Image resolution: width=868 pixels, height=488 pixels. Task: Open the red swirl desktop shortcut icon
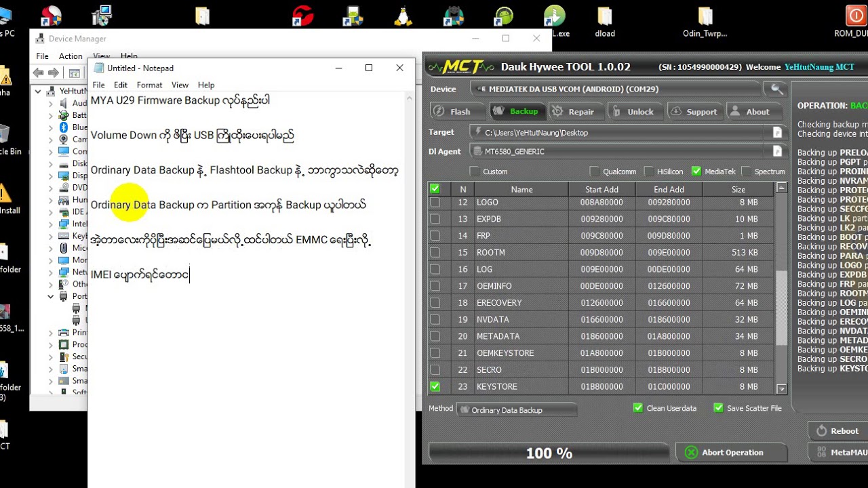[302, 16]
